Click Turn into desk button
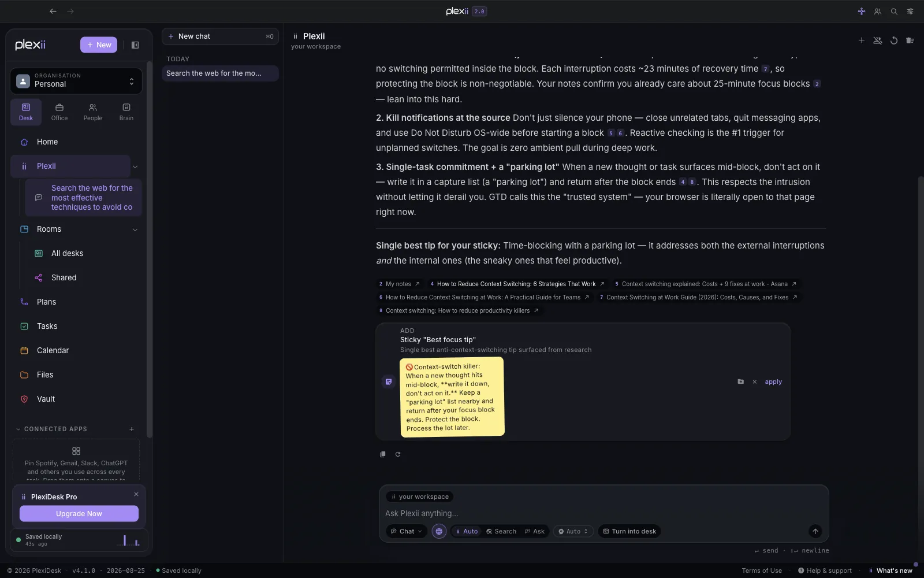 [x=629, y=531]
